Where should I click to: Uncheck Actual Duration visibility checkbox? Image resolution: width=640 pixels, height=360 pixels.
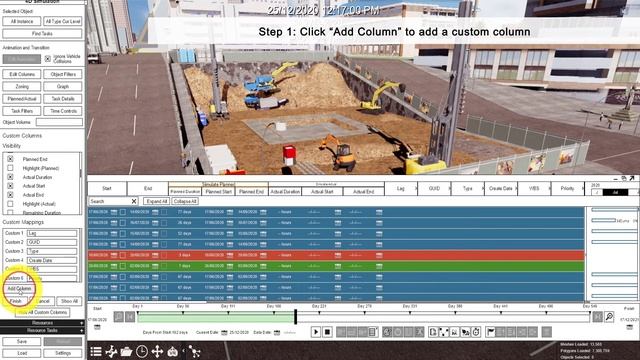(10, 177)
